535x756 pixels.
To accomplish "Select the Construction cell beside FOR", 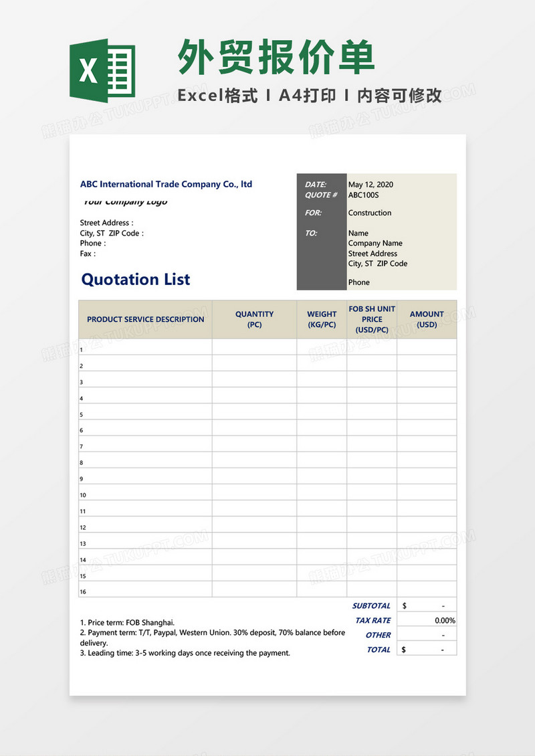I will [370, 213].
